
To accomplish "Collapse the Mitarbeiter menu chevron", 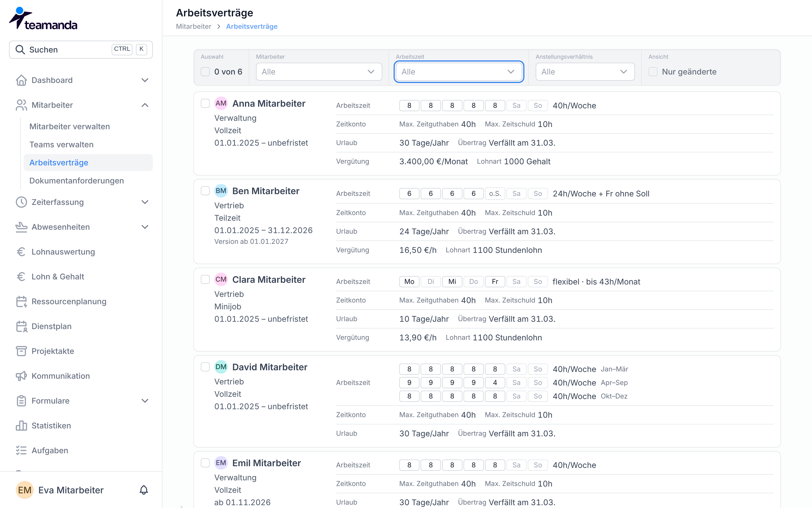I will 145,105.
